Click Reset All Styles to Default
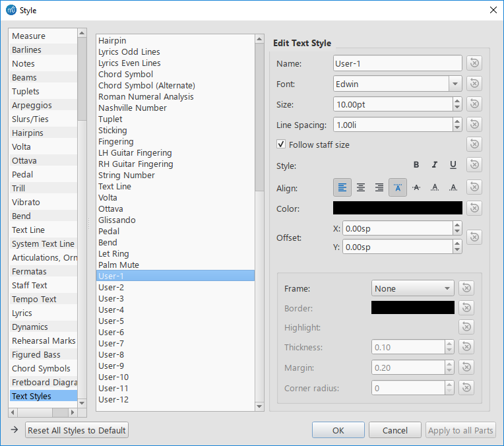Viewport: 504px width, 446px height. tap(77, 430)
